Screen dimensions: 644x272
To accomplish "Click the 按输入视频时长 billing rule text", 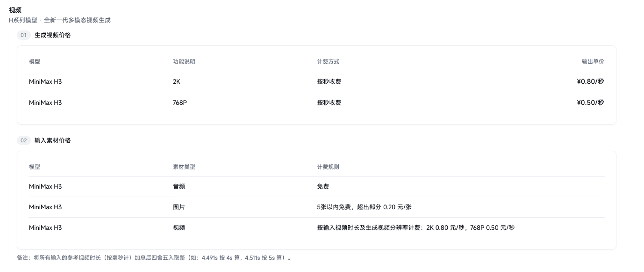I will (416, 228).
